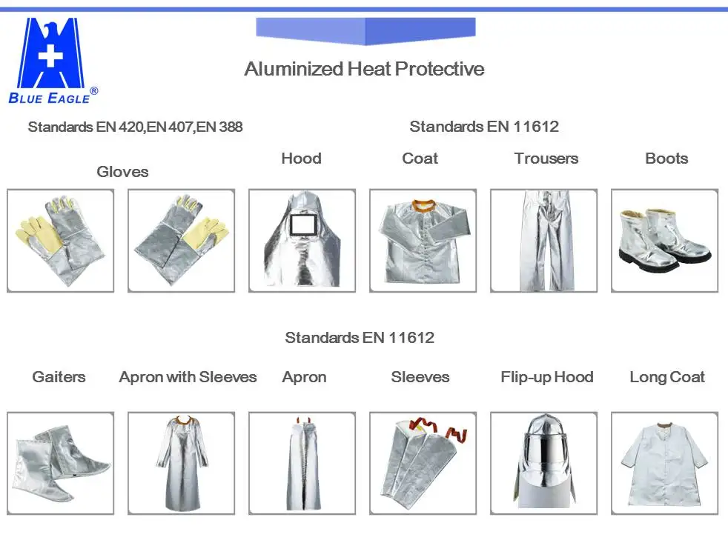Click the Hood label

(301, 159)
